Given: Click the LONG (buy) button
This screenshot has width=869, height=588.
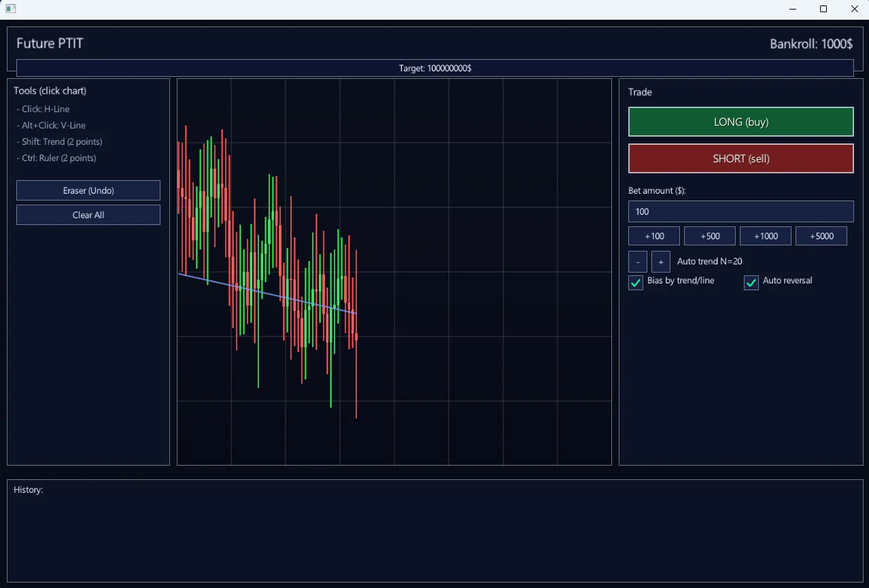Looking at the screenshot, I should (740, 122).
